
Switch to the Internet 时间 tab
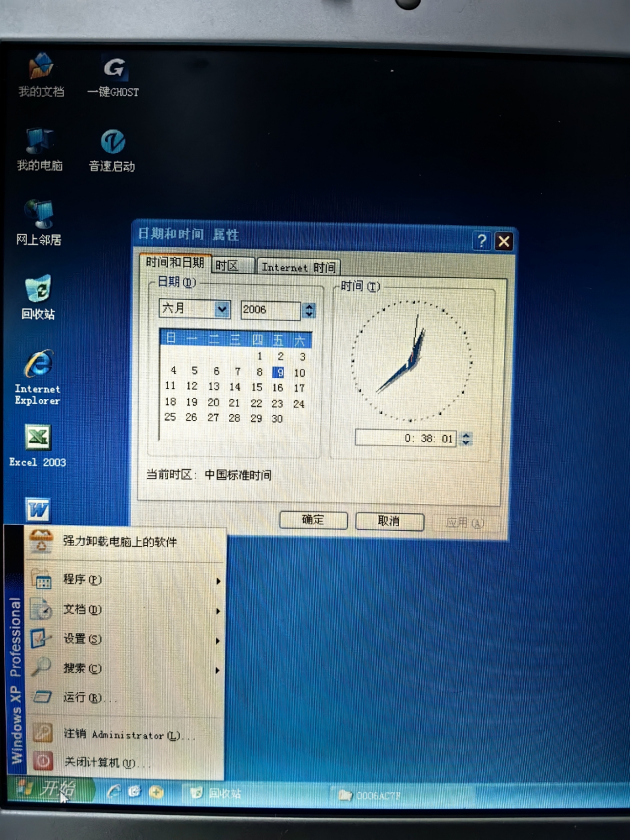tap(299, 266)
